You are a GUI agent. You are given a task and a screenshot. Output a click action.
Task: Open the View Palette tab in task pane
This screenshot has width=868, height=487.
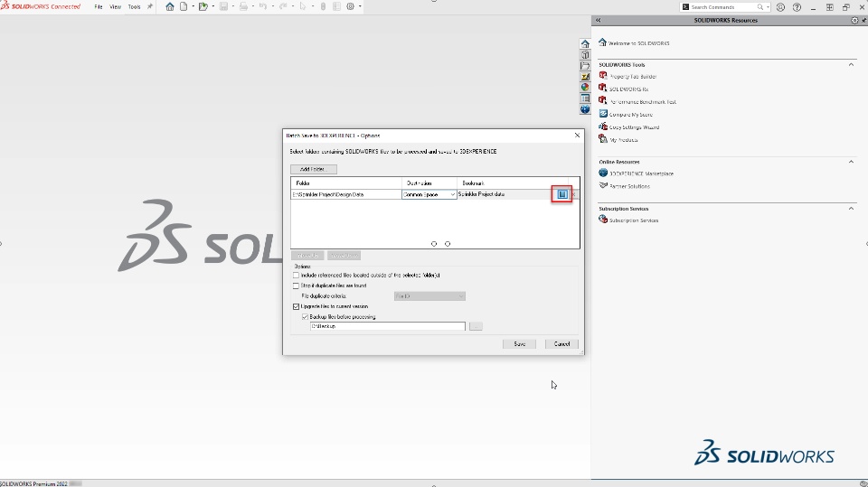(585, 77)
